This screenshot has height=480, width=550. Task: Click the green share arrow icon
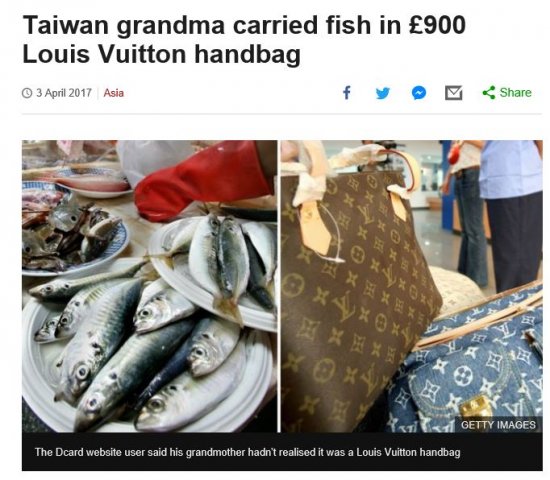[x=489, y=93]
